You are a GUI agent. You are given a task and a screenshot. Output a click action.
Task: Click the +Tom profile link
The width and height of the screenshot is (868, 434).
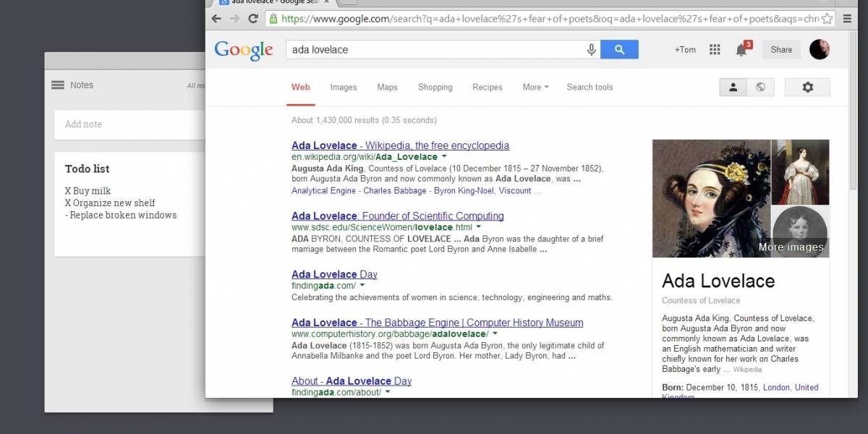click(x=685, y=49)
